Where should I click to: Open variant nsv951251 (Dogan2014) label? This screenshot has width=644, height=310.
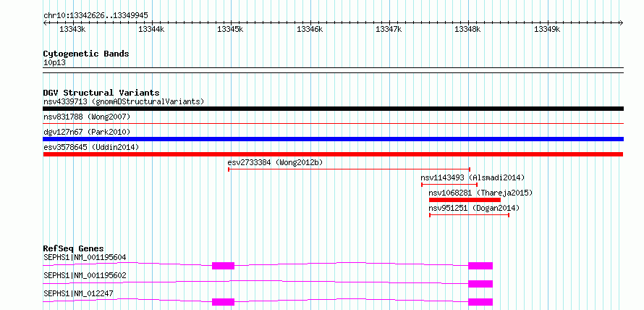coord(474,208)
